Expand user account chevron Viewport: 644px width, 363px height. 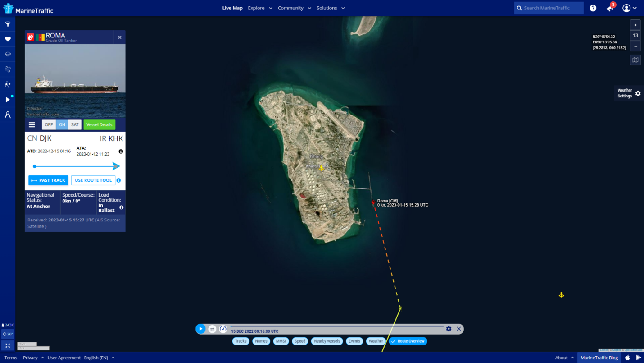(635, 8)
